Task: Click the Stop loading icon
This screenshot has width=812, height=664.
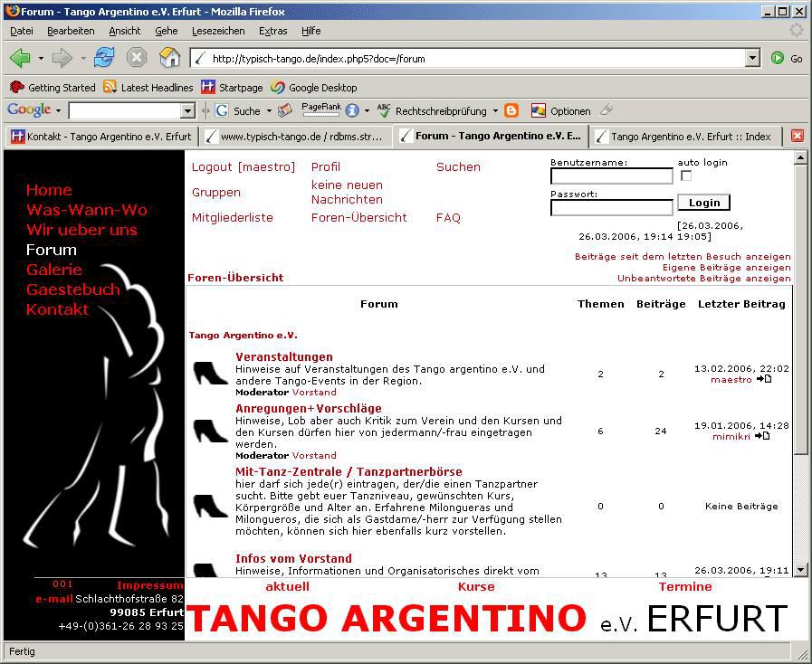Action: 137,58
